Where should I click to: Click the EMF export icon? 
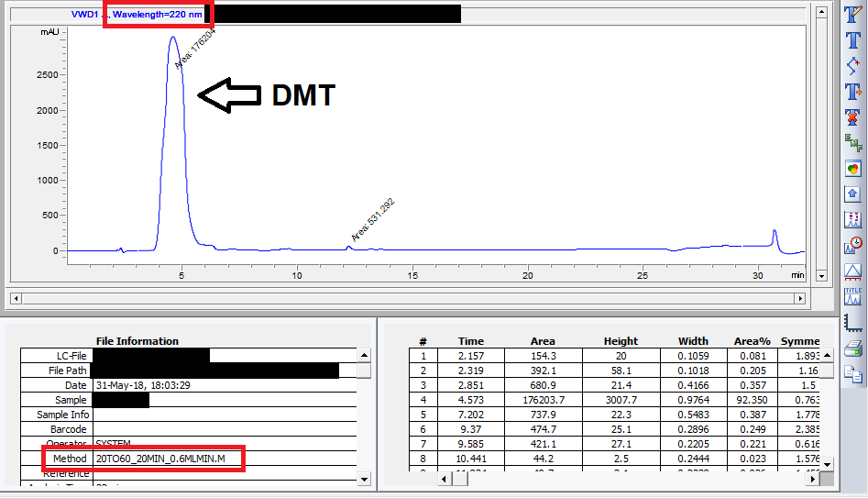[x=853, y=143]
